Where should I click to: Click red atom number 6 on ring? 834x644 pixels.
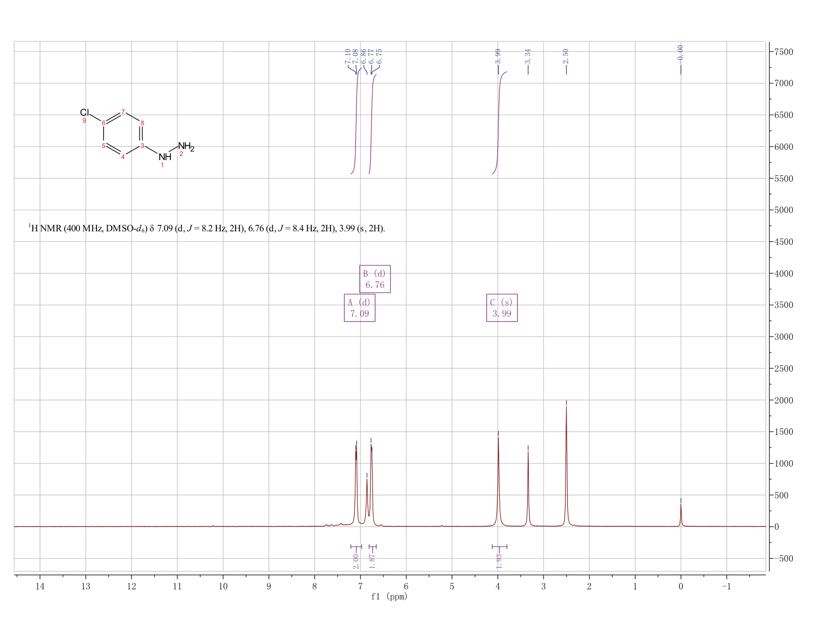(104, 123)
